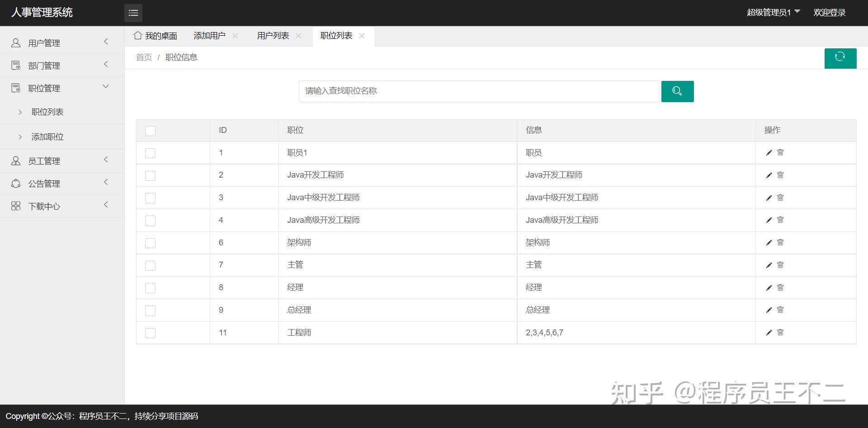The height and width of the screenshot is (428, 868).
Task: Delete the 总经理 row
Action: pyautogui.click(x=780, y=310)
